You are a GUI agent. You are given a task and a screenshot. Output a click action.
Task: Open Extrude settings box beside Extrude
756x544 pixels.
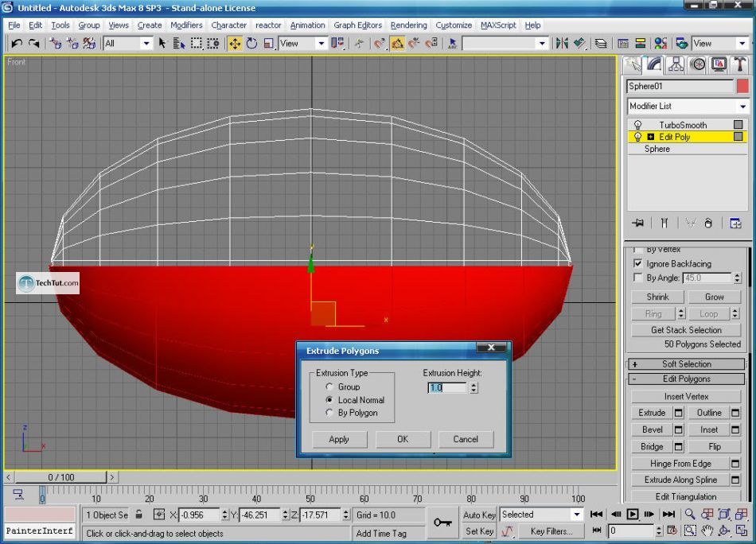tap(678, 413)
